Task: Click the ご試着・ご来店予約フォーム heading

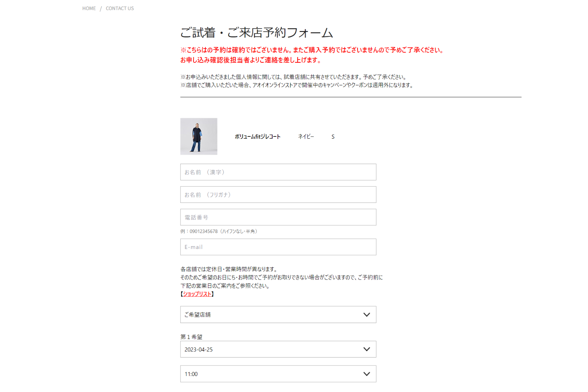Action: pos(257,33)
